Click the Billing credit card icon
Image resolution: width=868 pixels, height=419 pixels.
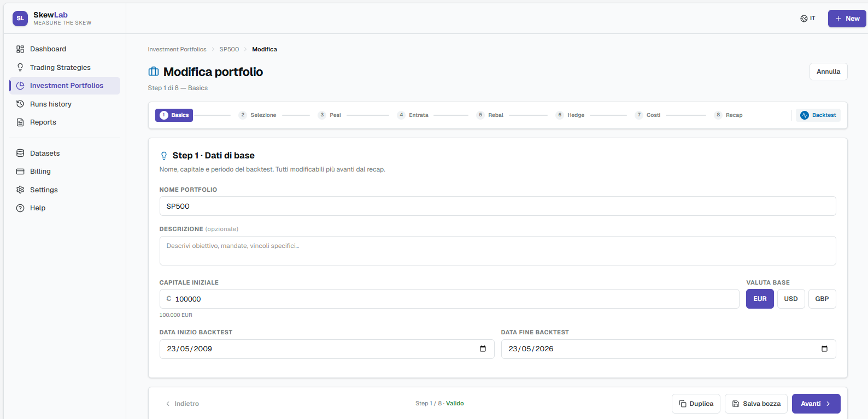click(x=20, y=172)
